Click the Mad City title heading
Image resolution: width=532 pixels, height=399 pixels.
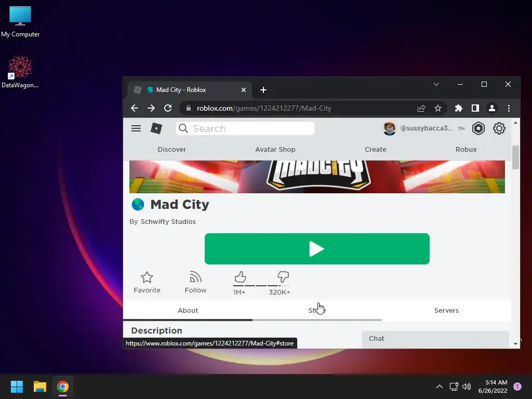179,205
